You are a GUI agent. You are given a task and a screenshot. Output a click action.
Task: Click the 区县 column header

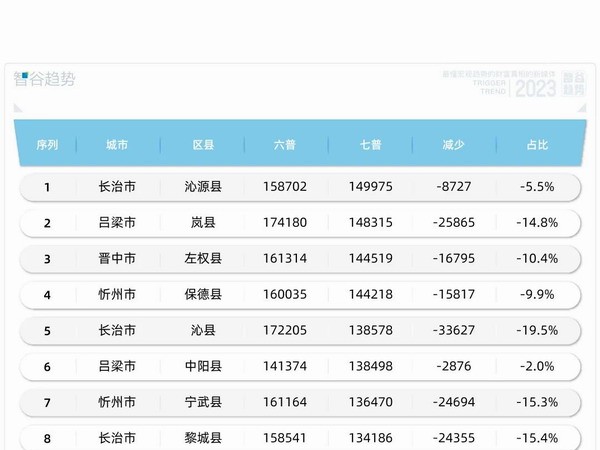point(204,145)
